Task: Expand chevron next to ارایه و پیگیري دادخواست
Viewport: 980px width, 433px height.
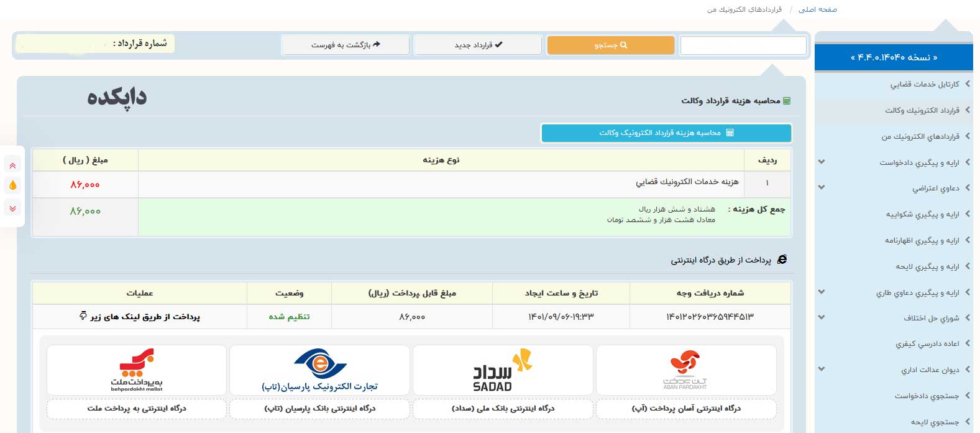Action: click(822, 162)
